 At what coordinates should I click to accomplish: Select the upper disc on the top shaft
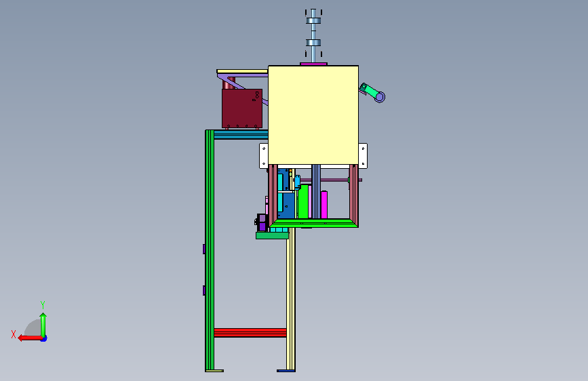[x=313, y=20]
